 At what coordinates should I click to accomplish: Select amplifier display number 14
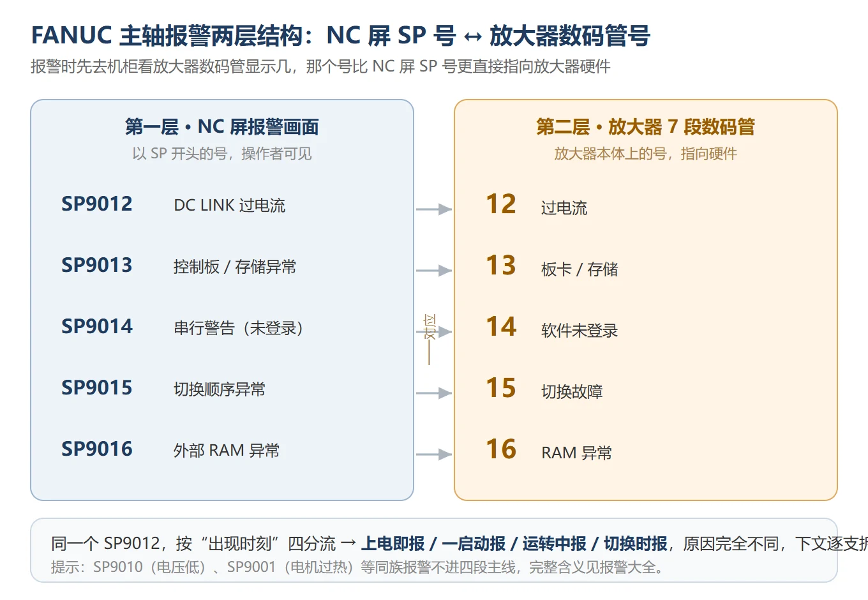[501, 327]
